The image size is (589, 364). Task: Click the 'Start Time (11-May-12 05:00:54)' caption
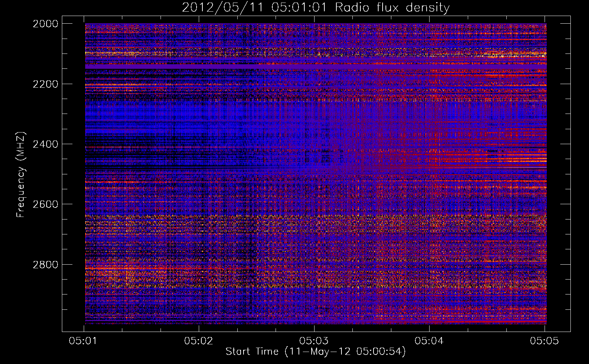pyautogui.click(x=316, y=352)
